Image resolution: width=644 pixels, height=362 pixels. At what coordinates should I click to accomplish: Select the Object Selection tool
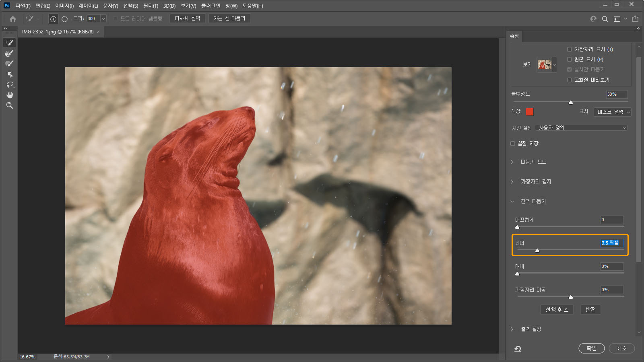click(x=10, y=74)
